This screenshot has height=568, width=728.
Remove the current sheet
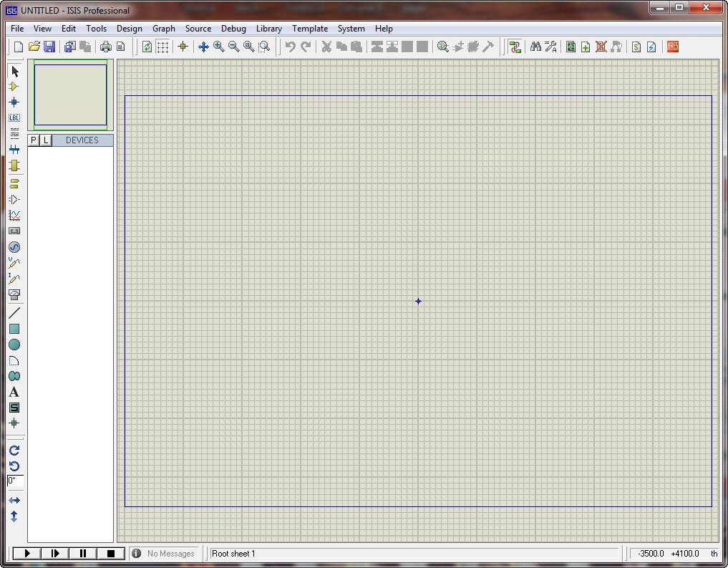(x=601, y=47)
